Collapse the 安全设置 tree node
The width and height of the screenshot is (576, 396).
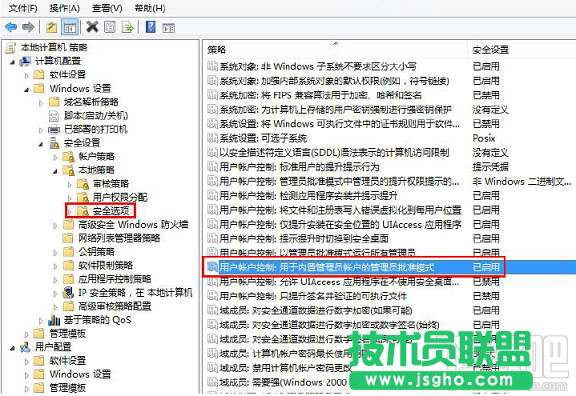click(41, 144)
